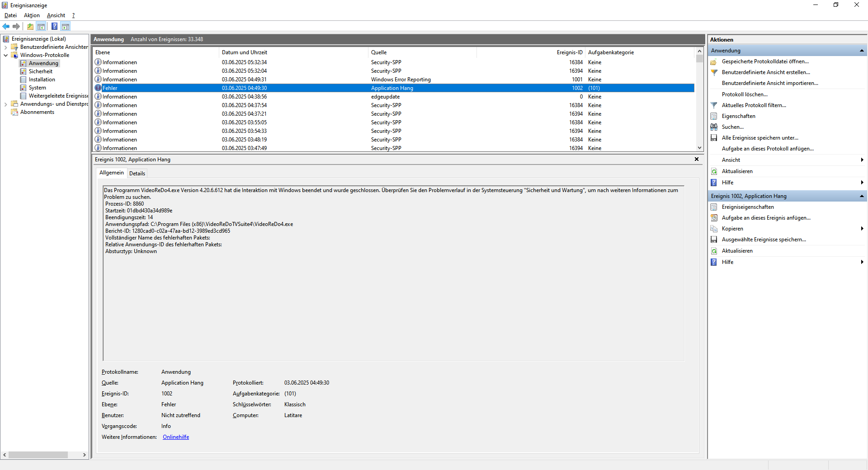Open the Installation log in the tree

click(42, 80)
